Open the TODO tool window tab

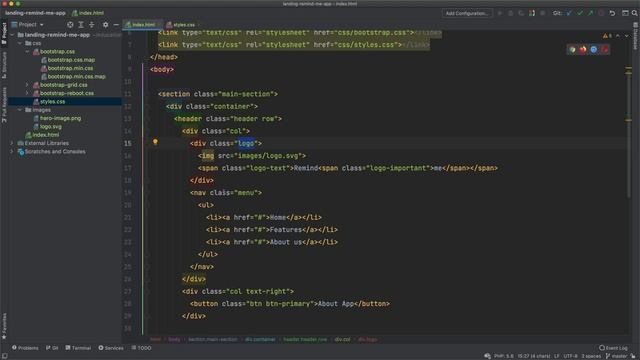coord(141,348)
